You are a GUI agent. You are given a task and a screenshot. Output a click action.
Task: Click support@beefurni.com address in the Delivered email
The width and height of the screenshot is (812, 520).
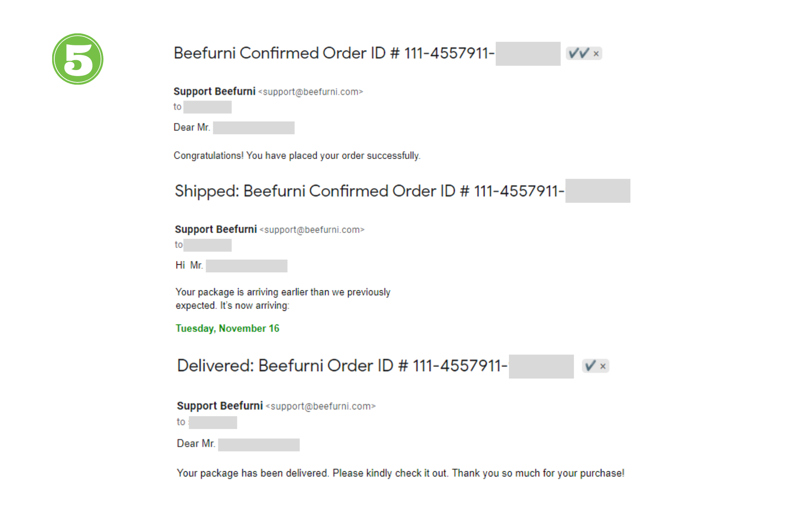pyautogui.click(x=321, y=406)
